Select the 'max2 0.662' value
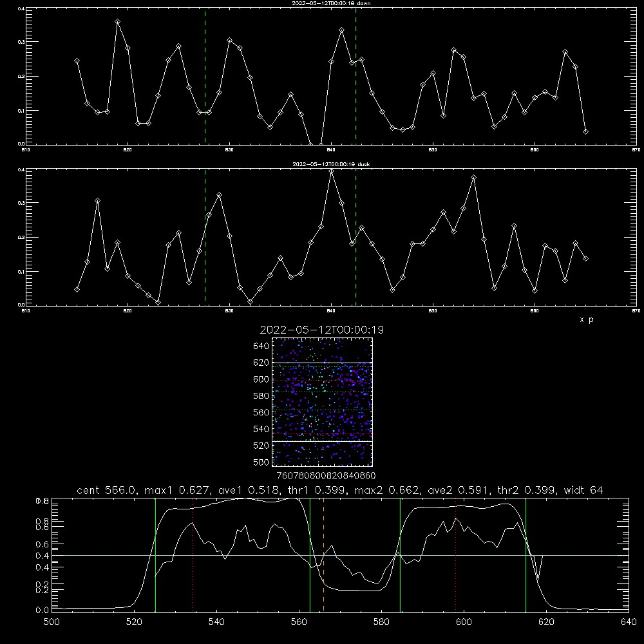 (x=386, y=490)
